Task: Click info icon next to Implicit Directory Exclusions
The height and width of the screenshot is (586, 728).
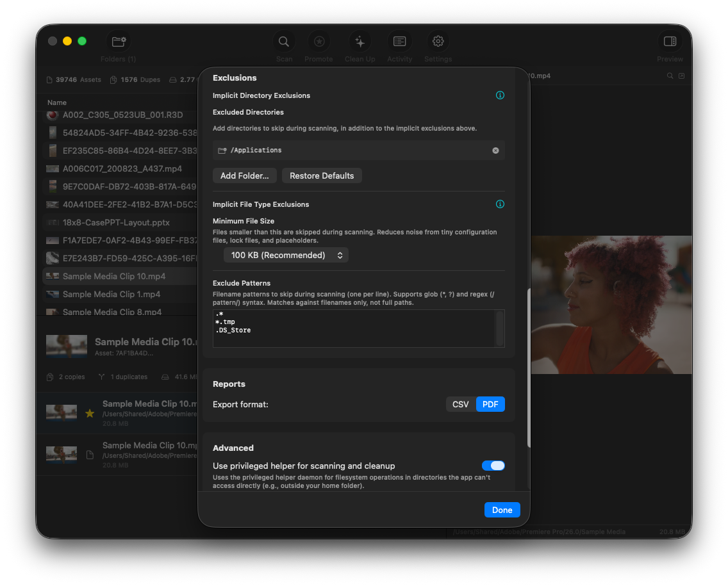Action: click(x=500, y=95)
